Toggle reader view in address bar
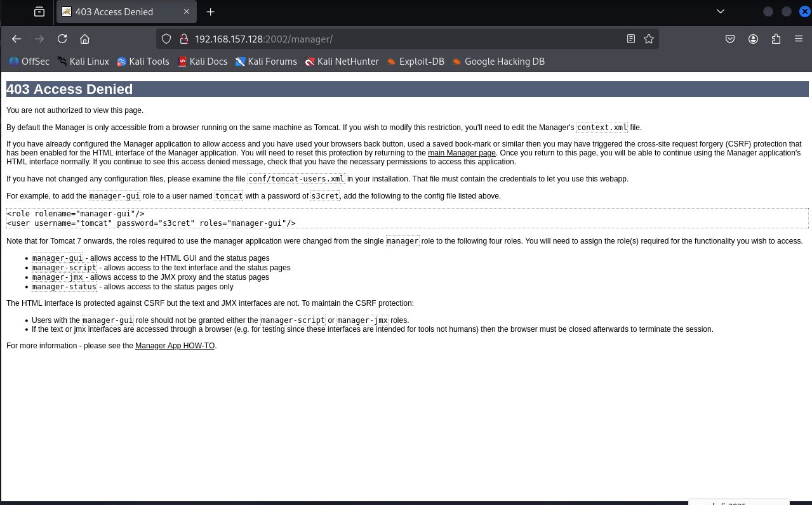This screenshot has height=505, width=812. (630, 39)
